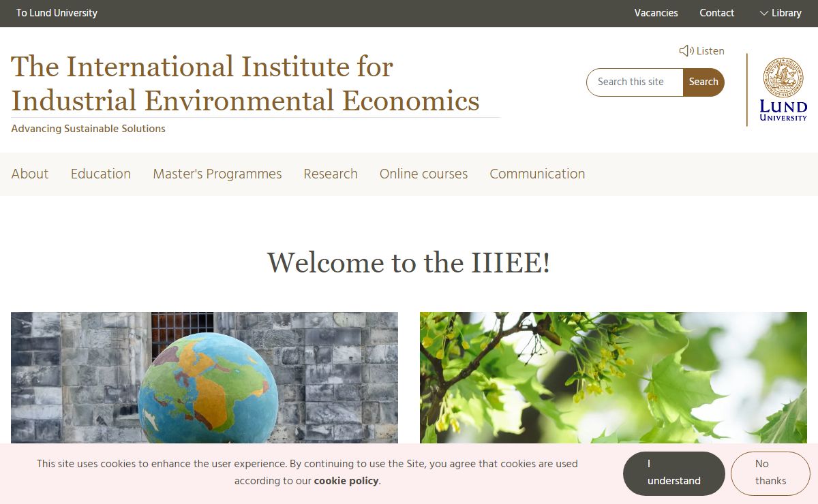Open the Lund University logo
This screenshot has height=504, width=818.
tap(783, 89)
